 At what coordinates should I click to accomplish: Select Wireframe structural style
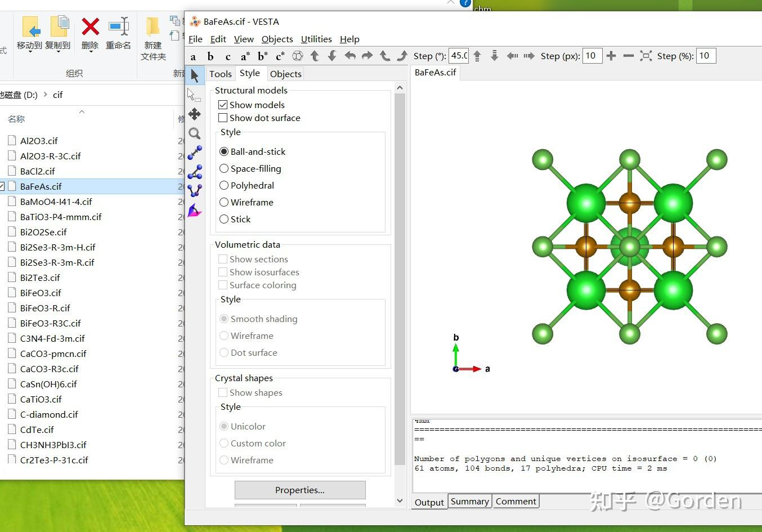224,202
